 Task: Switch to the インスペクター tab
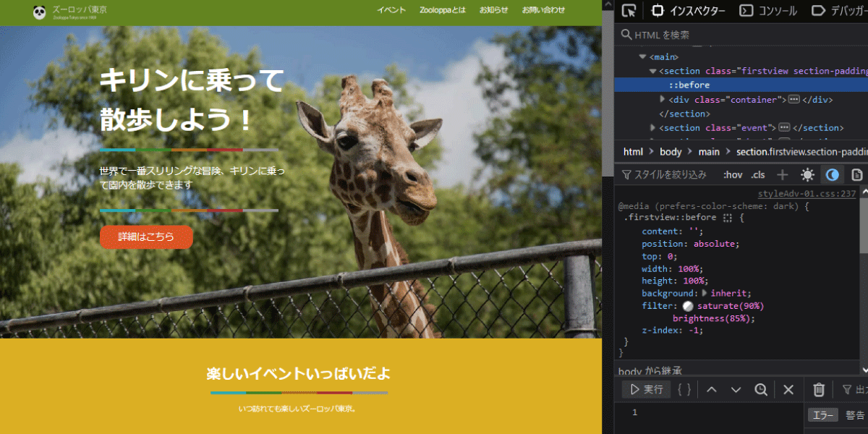coord(688,11)
